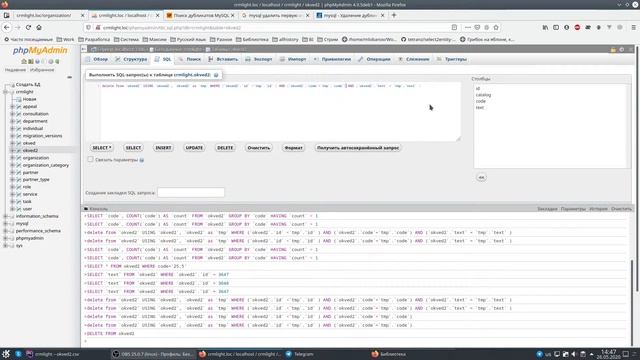Expand the mysql database node
The width and height of the screenshot is (640, 360).
pos(5,224)
